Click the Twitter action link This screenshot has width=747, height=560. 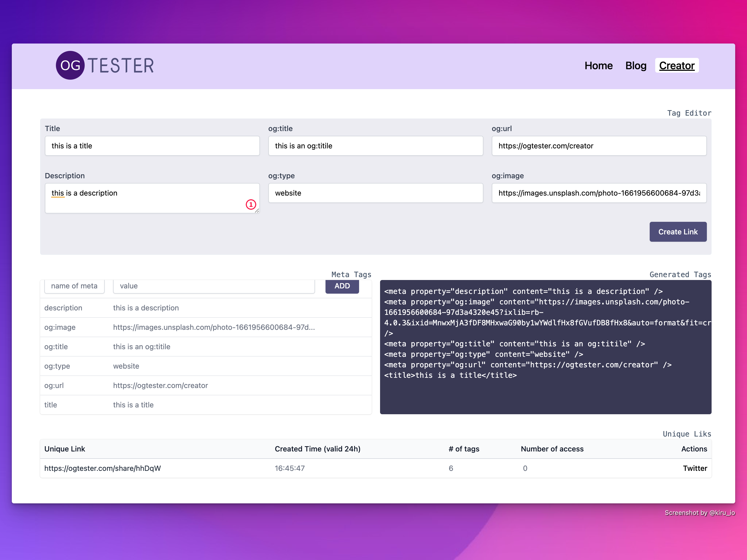click(695, 468)
